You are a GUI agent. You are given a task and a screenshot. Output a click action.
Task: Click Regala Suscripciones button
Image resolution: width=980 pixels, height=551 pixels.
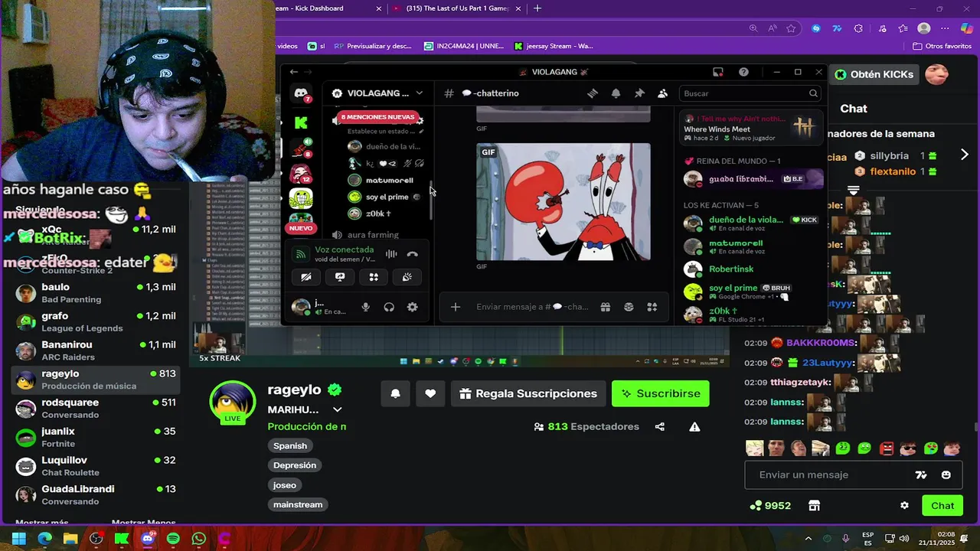(x=528, y=393)
